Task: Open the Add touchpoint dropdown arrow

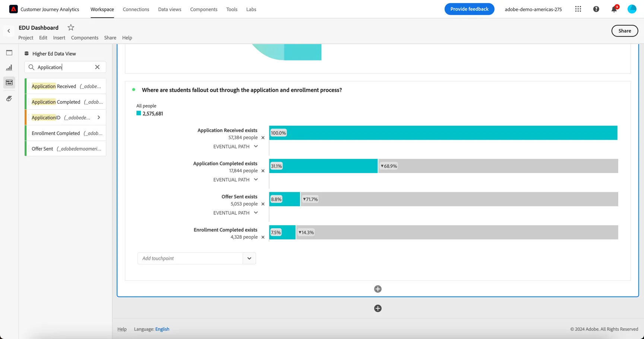Action: coord(249,258)
